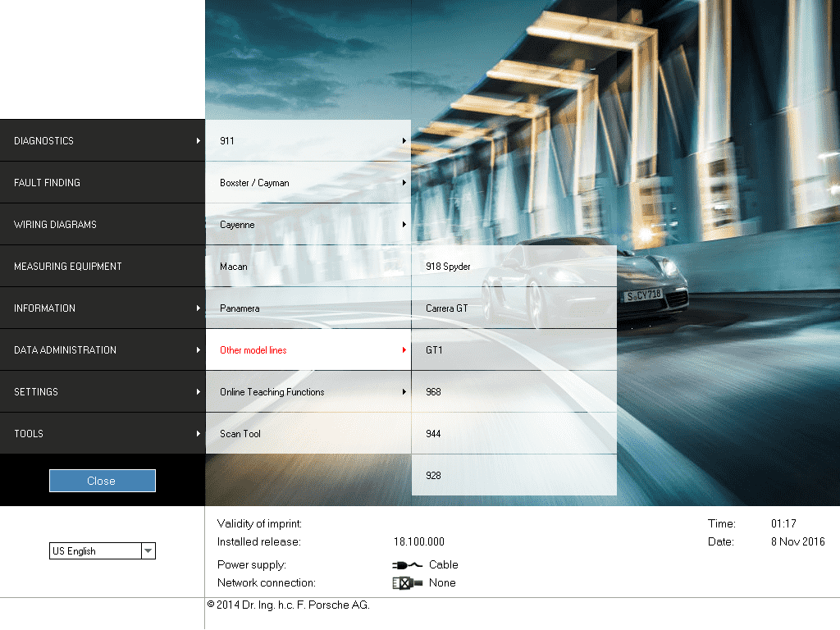Open the Diagnostics menu
The width and height of the screenshot is (840, 630).
point(103,141)
